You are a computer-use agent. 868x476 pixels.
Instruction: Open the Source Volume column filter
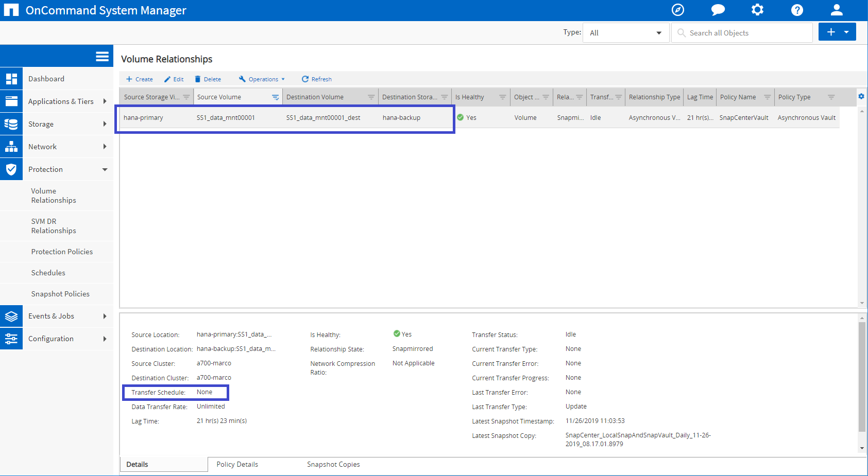click(276, 97)
